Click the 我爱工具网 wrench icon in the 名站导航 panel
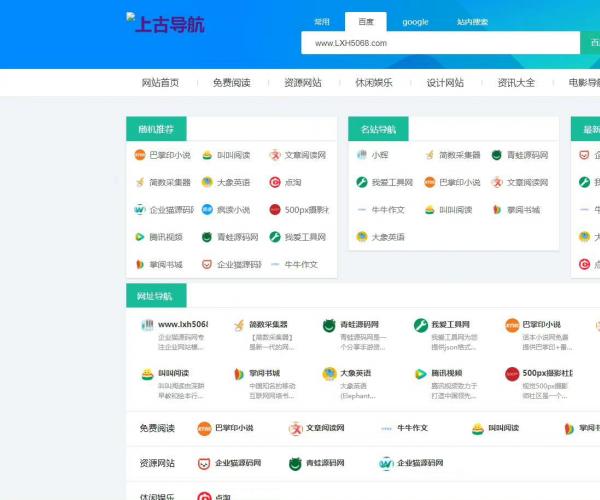The width and height of the screenshot is (600, 500). coord(362,182)
